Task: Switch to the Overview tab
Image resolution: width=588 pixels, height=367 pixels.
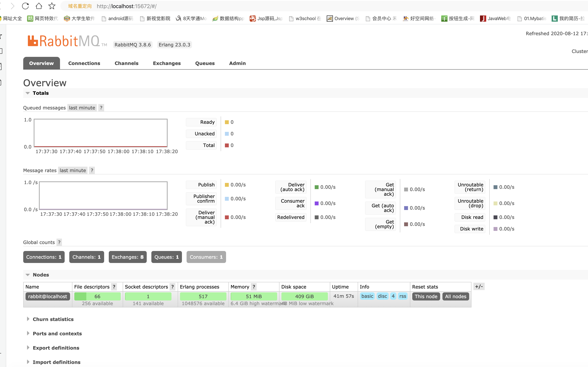Action: click(x=42, y=63)
